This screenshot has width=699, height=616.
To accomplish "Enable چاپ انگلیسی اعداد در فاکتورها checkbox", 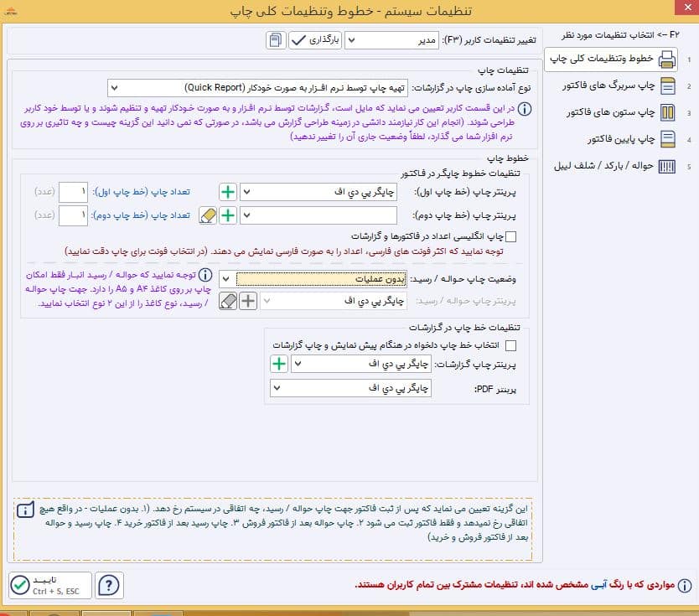I will [x=511, y=236].
